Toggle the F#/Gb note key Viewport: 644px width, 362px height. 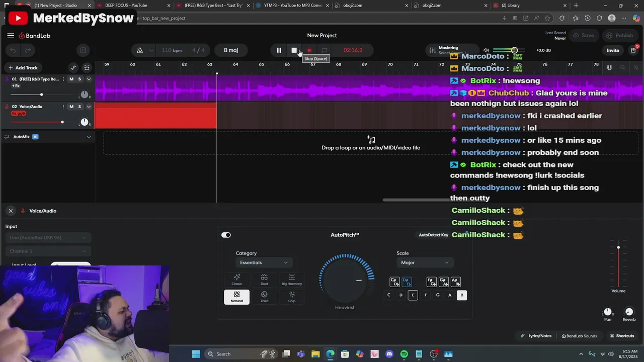click(431, 282)
